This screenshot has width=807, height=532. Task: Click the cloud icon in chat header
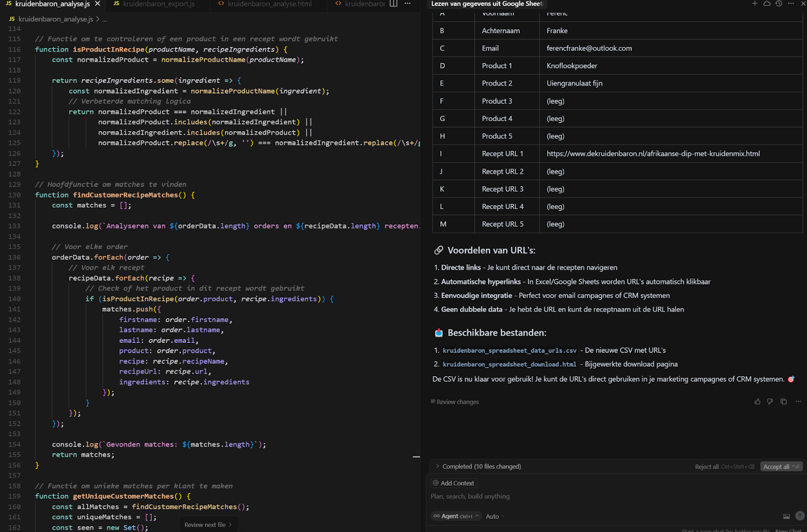point(767,4)
